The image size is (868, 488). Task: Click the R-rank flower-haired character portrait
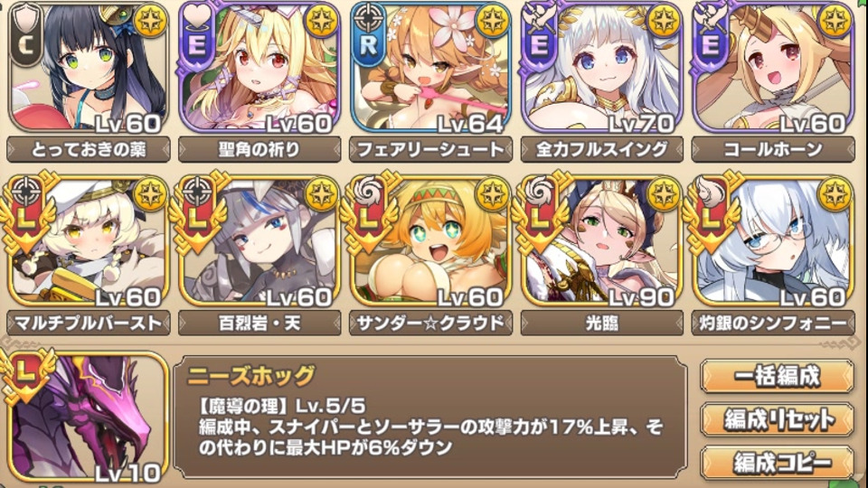tap(430, 68)
